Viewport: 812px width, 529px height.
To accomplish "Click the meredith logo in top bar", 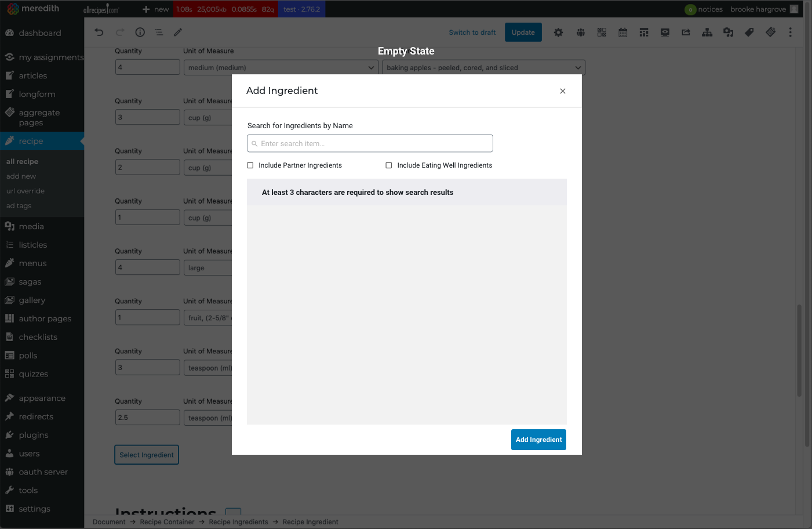I will [33, 9].
